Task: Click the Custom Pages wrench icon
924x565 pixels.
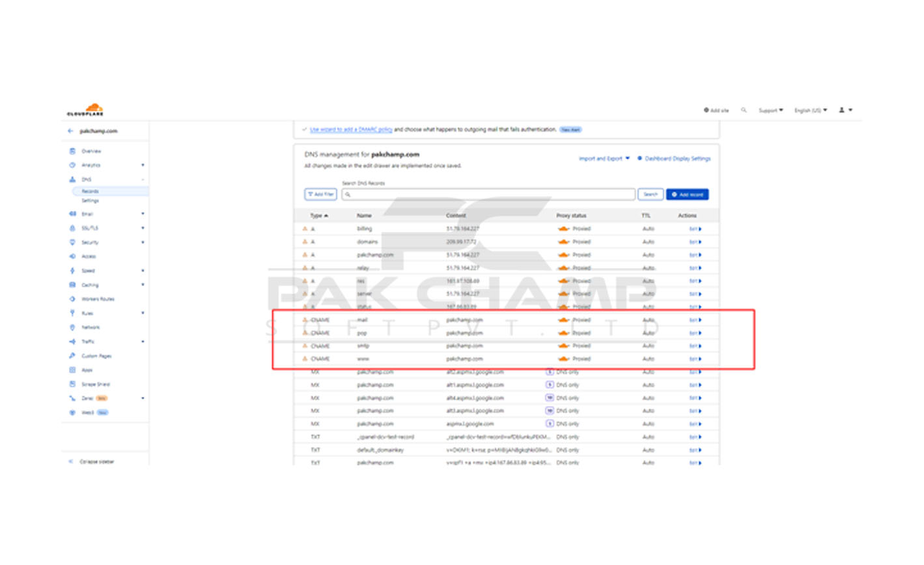Action: pyautogui.click(x=72, y=356)
